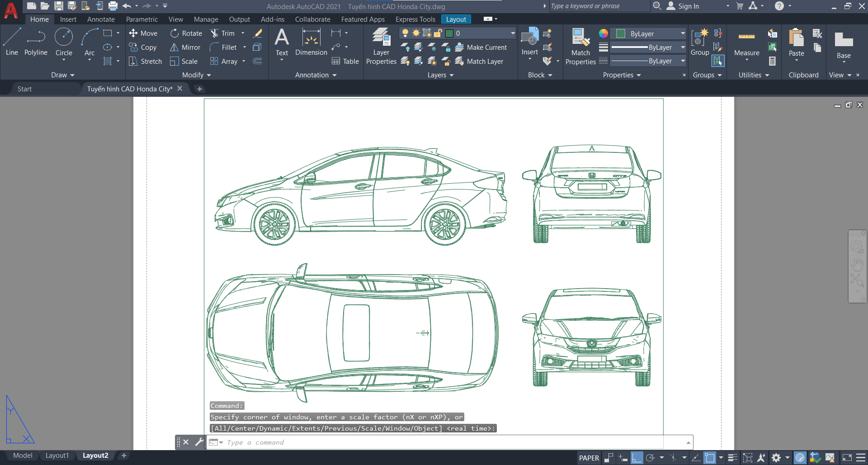Viewport: 868px width, 465px height.
Task: Activate the Array command
Action: pos(224,62)
